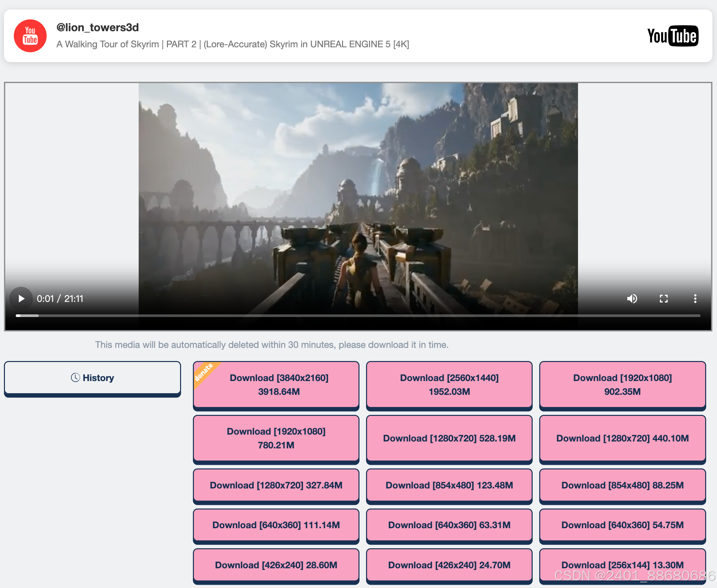Open the video player three-dot menu
Image resolution: width=717 pixels, height=588 pixels.
tap(695, 298)
